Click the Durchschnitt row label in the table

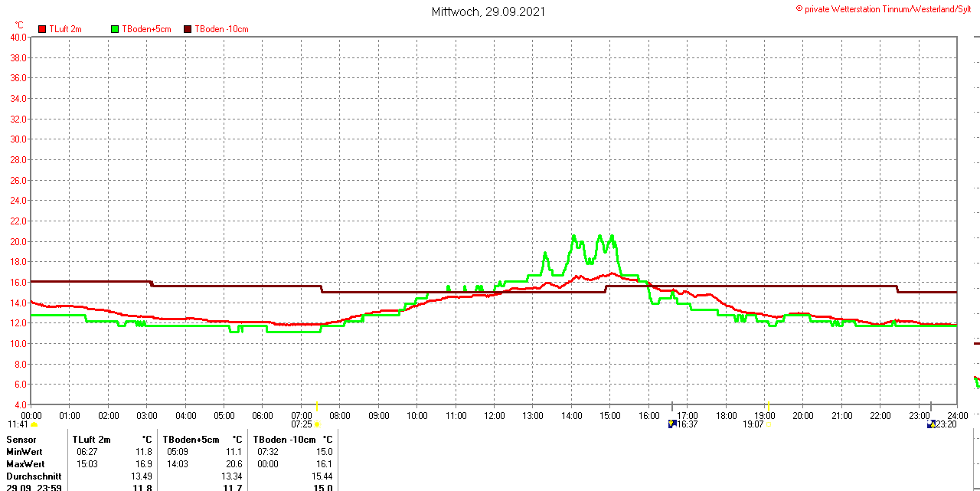pyautogui.click(x=34, y=476)
